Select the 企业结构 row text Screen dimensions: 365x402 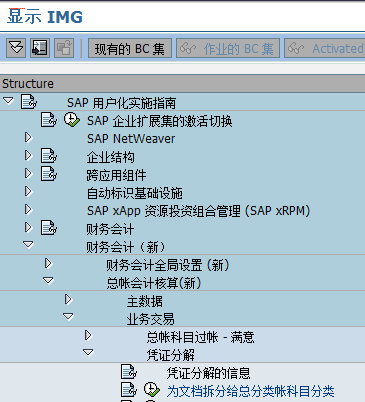pyautogui.click(x=111, y=157)
